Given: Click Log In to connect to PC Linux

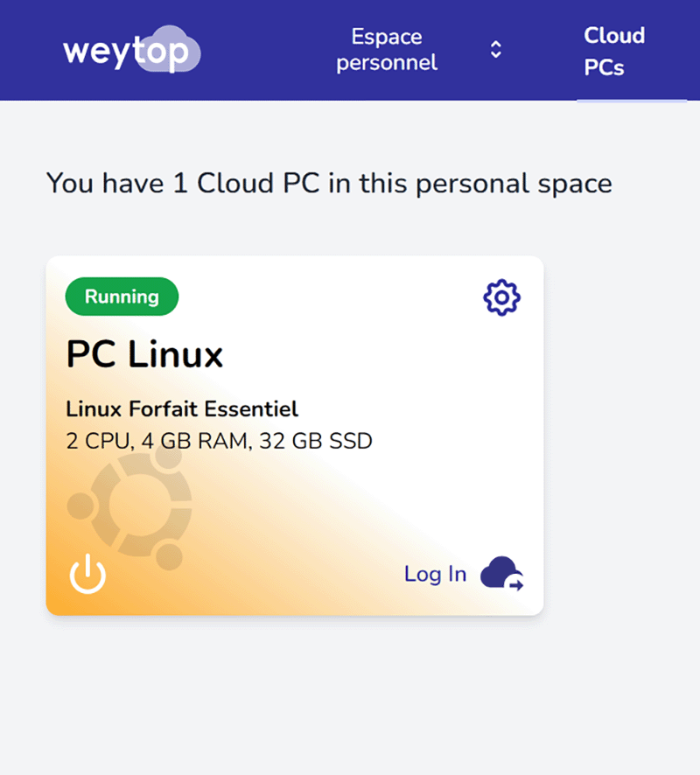Looking at the screenshot, I should coord(435,574).
